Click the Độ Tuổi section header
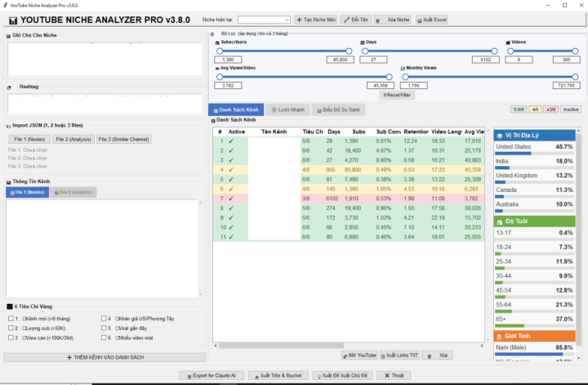 [534, 222]
